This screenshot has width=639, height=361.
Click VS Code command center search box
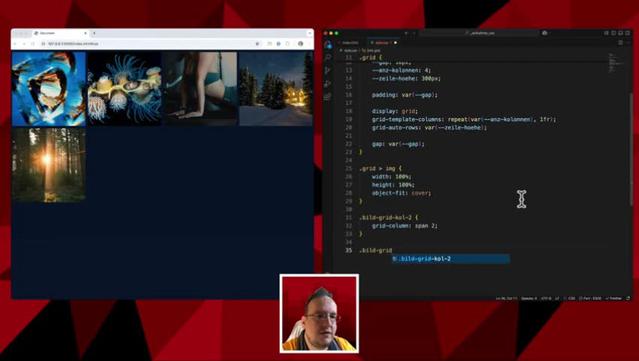(479, 33)
